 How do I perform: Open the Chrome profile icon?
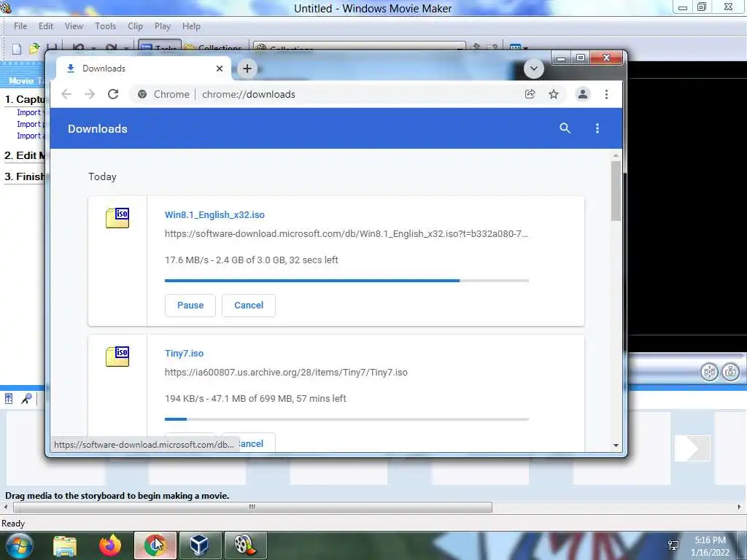click(582, 94)
